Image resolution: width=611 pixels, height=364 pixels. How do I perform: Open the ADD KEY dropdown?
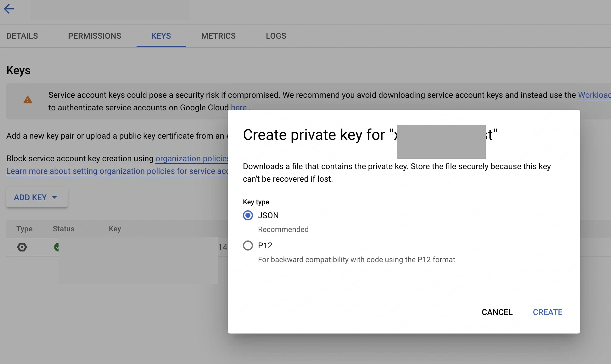coord(36,197)
